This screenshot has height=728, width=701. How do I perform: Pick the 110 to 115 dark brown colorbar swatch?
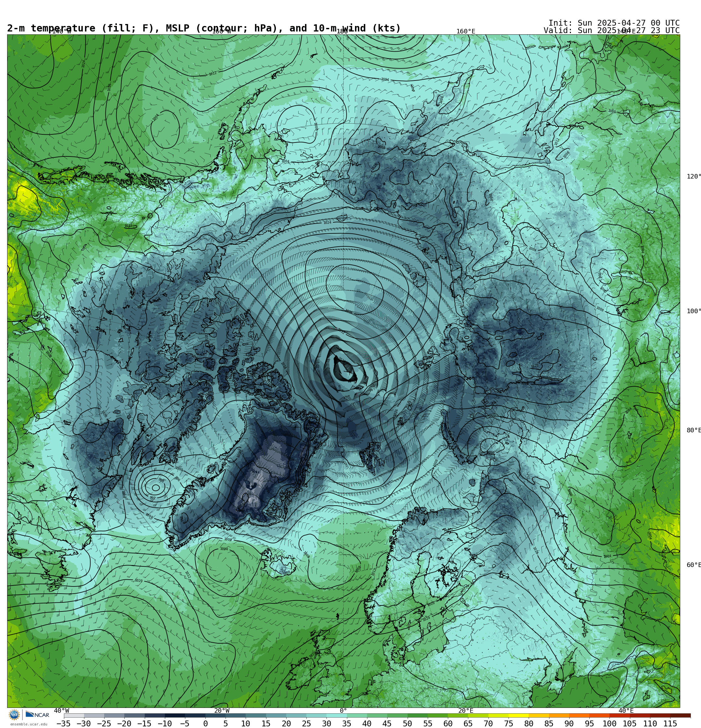660,715
